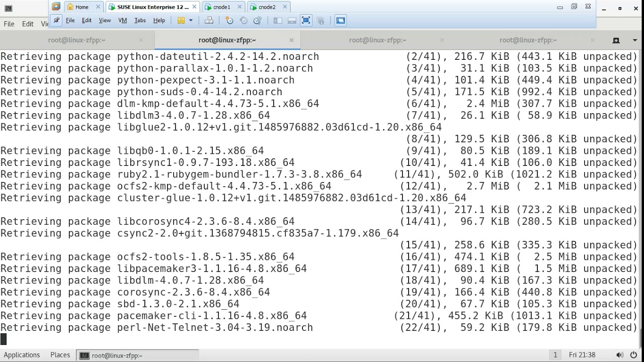Open VMware Tabs menu
The height and width of the screenshot is (362, 644).
140,20
